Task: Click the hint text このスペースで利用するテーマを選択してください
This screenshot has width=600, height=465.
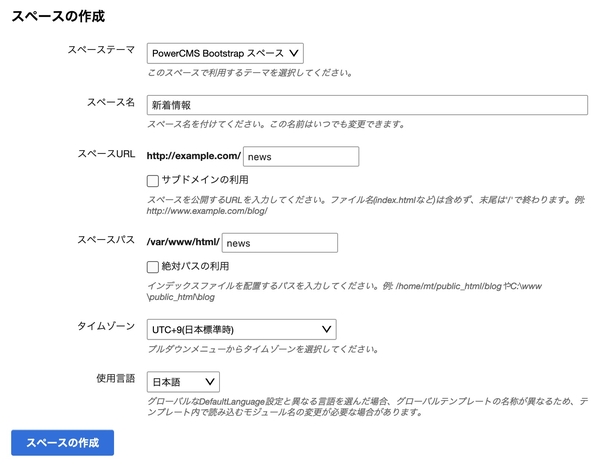Action: click(x=250, y=73)
